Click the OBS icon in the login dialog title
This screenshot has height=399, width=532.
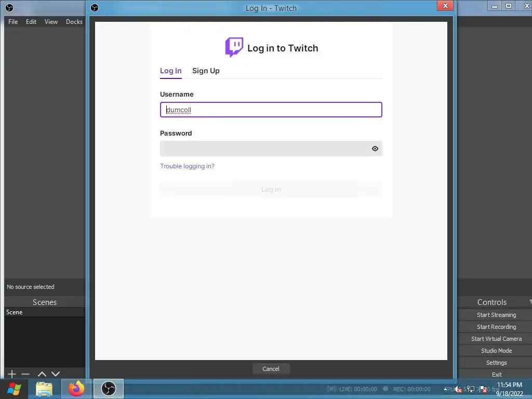click(95, 7)
